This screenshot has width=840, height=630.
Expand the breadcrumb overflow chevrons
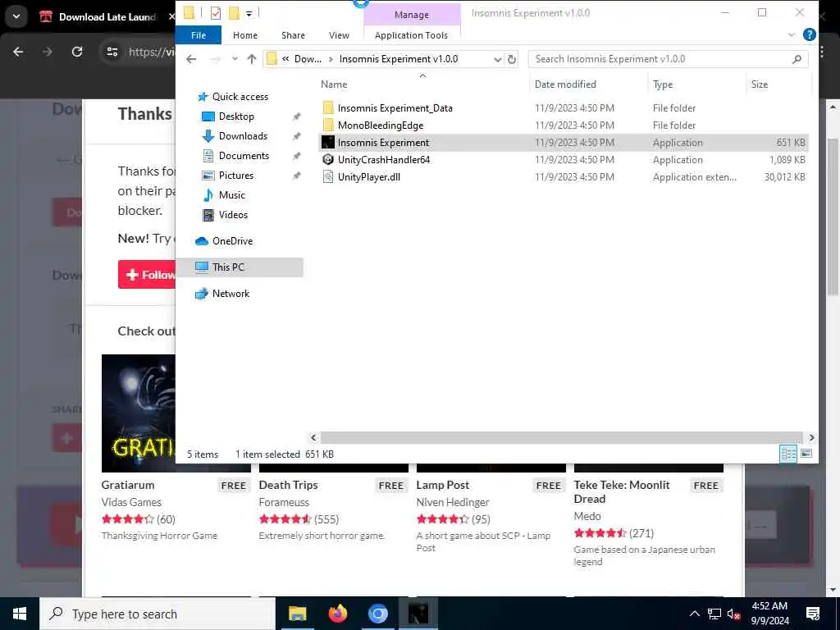(285, 59)
